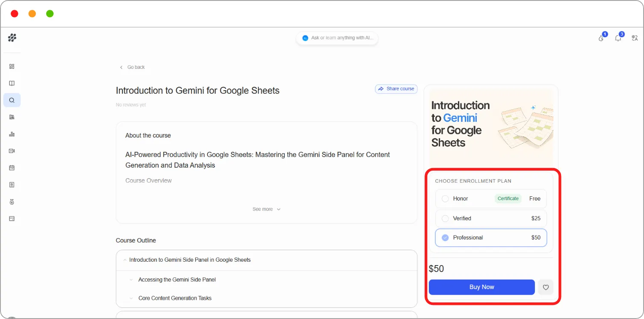644x319 pixels.
Task: Click the CHOOSE ENROLLMENT PLAN label
Action: (473, 181)
